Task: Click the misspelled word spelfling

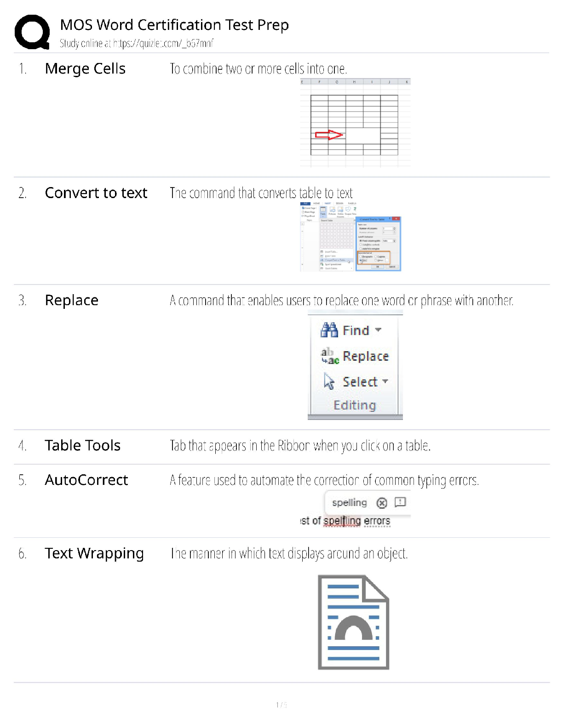Action: 342,521
